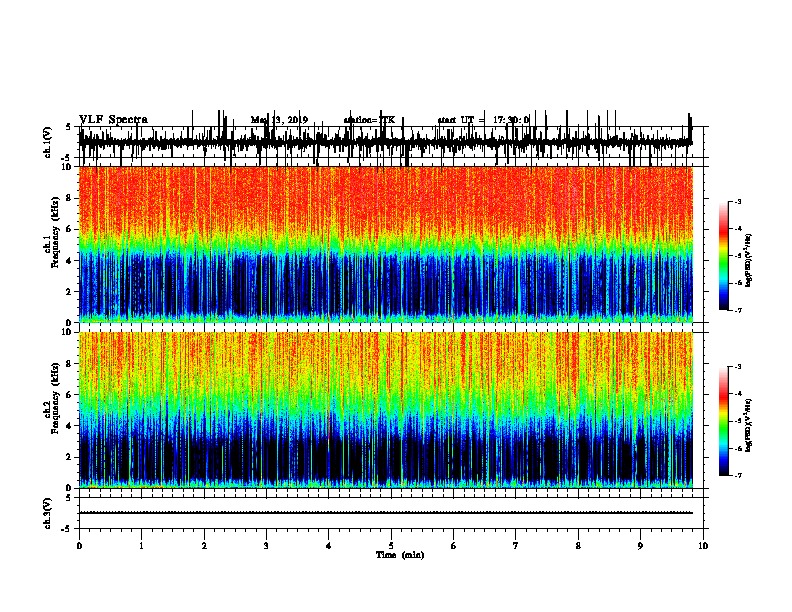The image size is (792, 612).
Task: Click the ch.2 color scale bar
Action: 724,421
